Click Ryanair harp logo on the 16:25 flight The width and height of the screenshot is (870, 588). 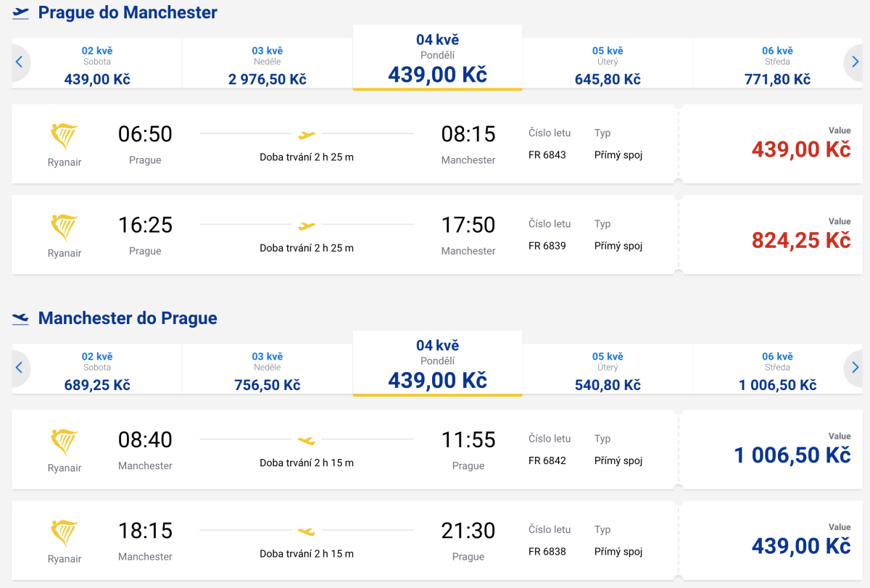65,227
